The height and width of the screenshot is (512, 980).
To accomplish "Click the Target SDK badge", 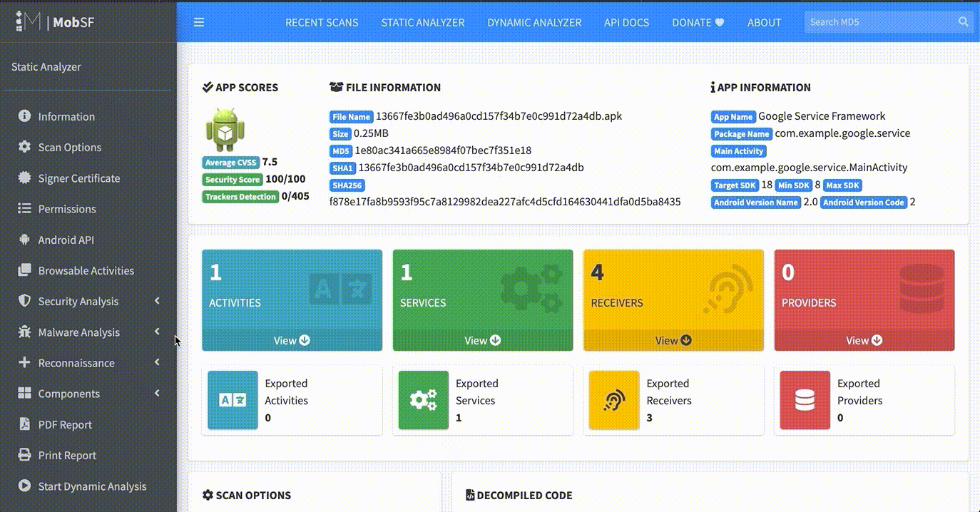I will [735, 185].
